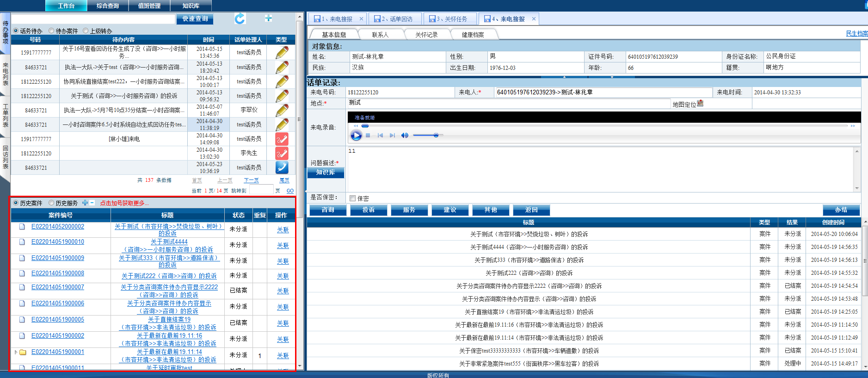The width and height of the screenshot is (868, 378).
Task: Expand the folder row E022014051900001
Action: [x=16, y=352]
